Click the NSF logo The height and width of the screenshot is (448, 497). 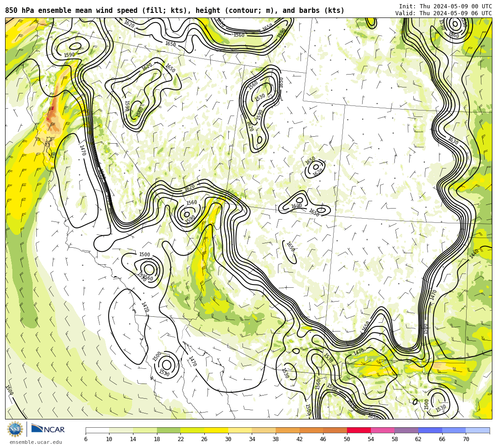click(x=15, y=429)
